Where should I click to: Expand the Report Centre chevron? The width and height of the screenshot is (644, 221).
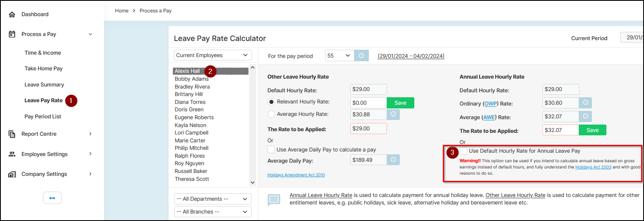(x=90, y=134)
